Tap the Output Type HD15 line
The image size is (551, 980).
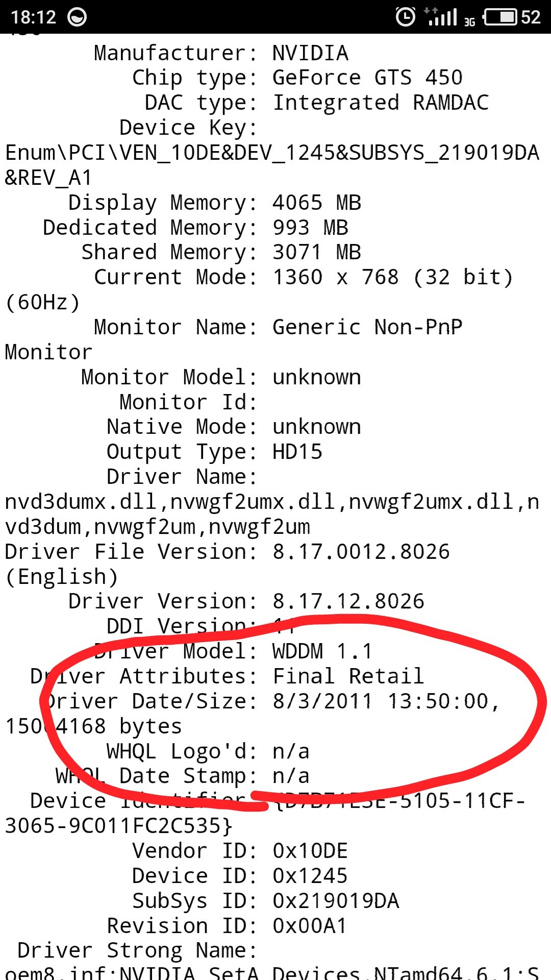pos(214,452)
